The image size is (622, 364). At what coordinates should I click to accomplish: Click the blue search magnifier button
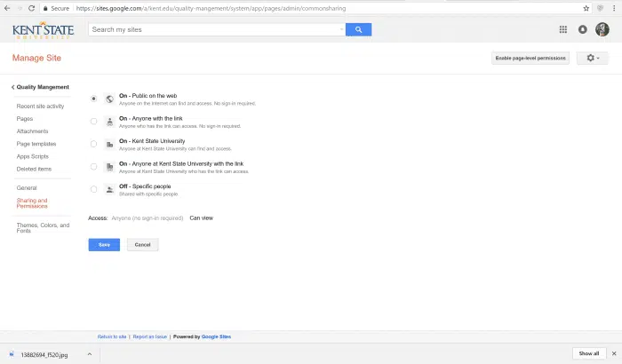tap(359, 29)
